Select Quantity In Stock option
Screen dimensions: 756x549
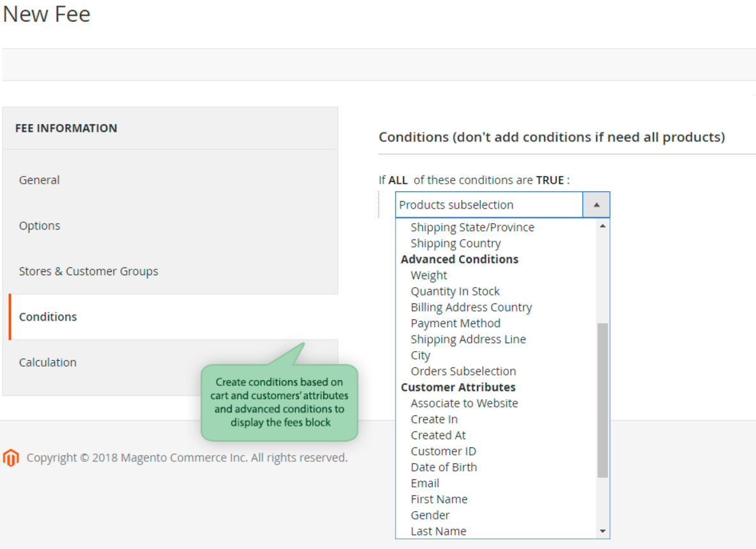coord(455,291)
